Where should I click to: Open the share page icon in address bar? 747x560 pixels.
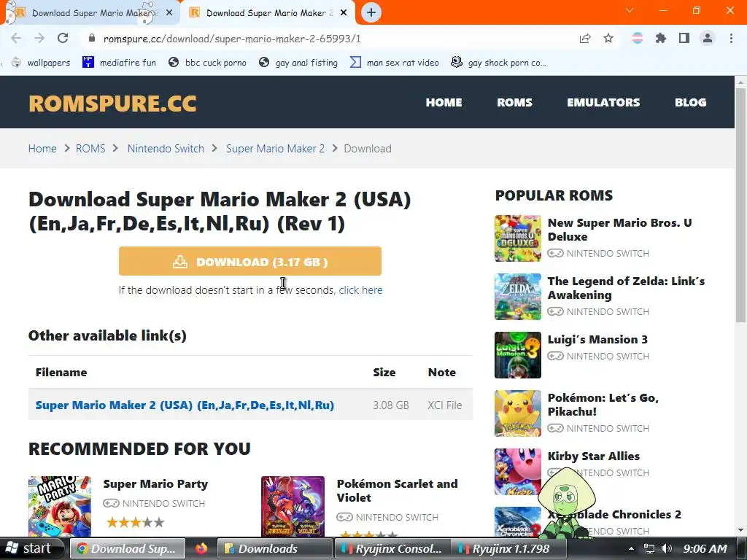point(585,38)
